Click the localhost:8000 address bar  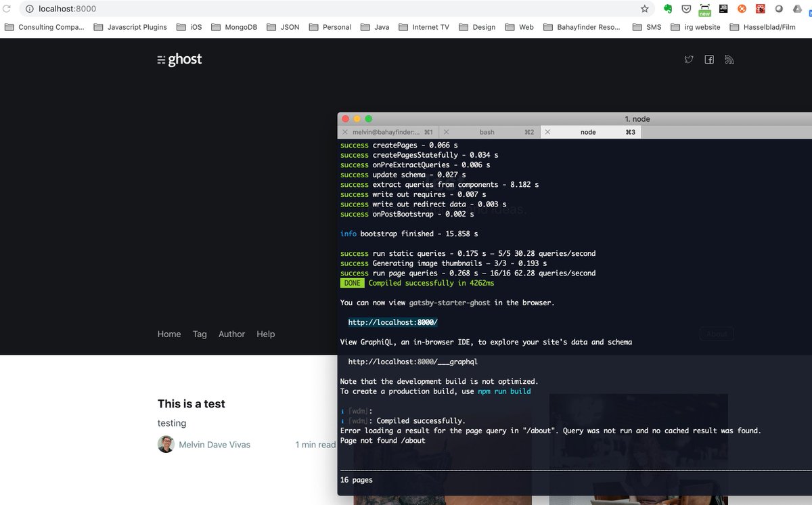pyautogui.click(x=337, y=9)
